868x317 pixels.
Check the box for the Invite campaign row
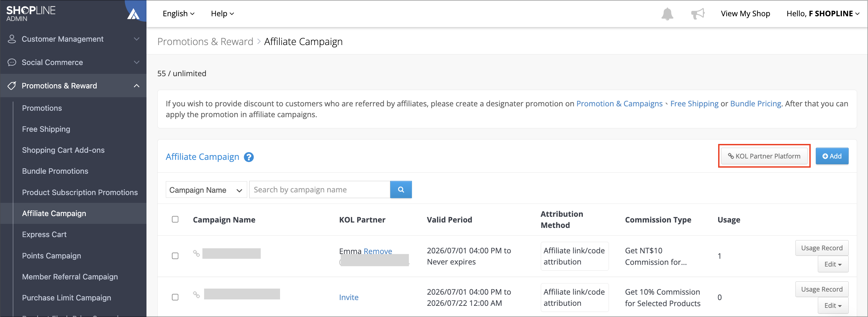[x=175, y=297]
